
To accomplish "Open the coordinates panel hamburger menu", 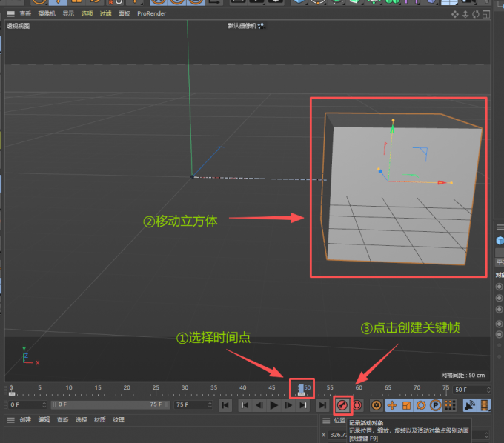I will tap(326, 420).
